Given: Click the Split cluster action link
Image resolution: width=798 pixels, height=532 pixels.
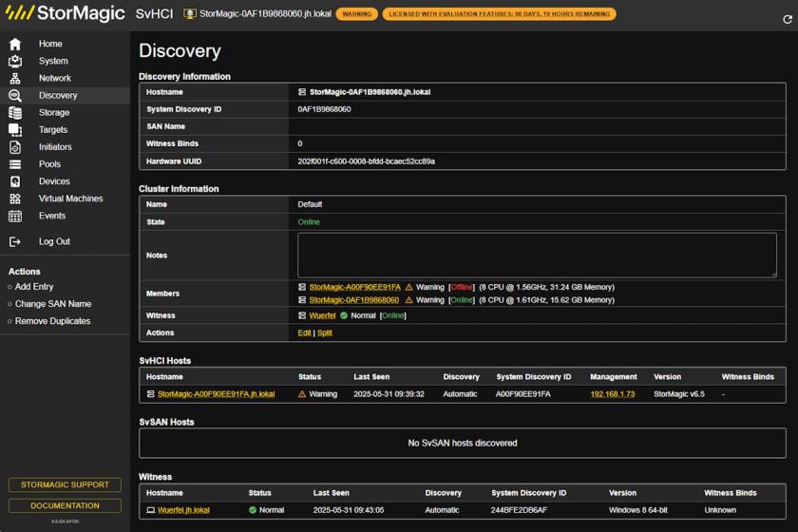Looking at the screenshot, I should [x=325, y=332].
